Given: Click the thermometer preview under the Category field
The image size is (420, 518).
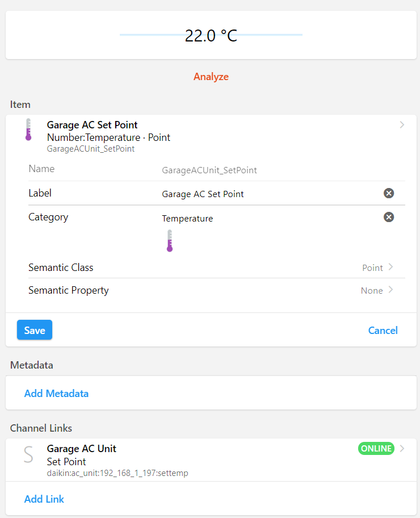Looking at the screenshot, I should click(x=170, y=241).
